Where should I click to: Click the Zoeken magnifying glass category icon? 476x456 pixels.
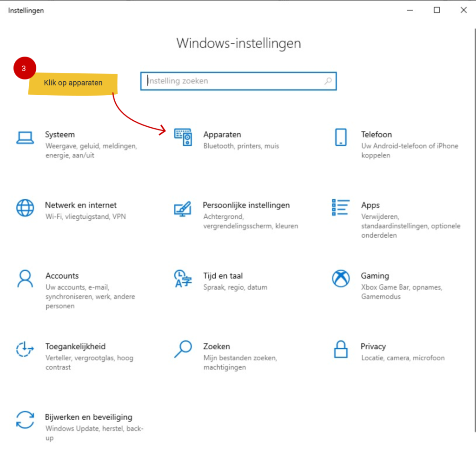183,349
